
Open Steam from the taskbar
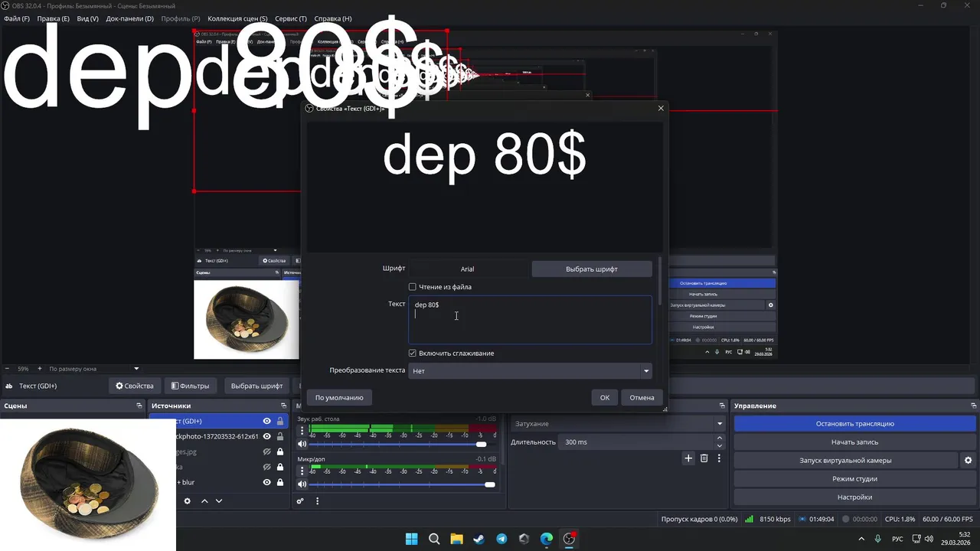click(479, 539)
